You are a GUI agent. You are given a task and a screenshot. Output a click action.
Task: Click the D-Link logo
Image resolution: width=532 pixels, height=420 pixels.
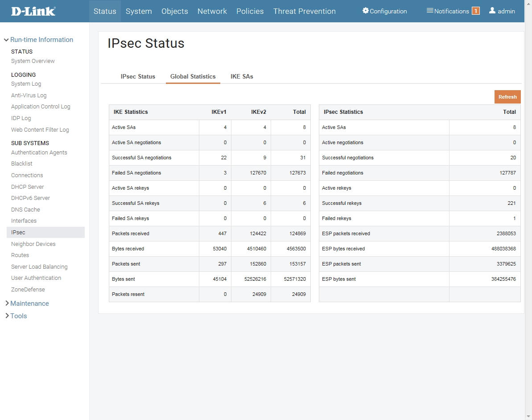tap(33, 11)
